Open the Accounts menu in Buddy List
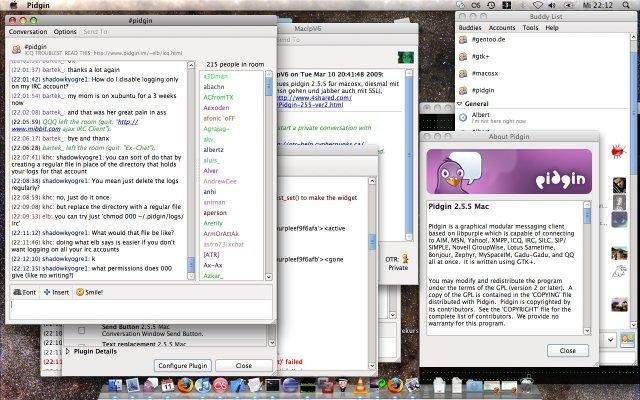The image size is (640, 400). point(502,28)
